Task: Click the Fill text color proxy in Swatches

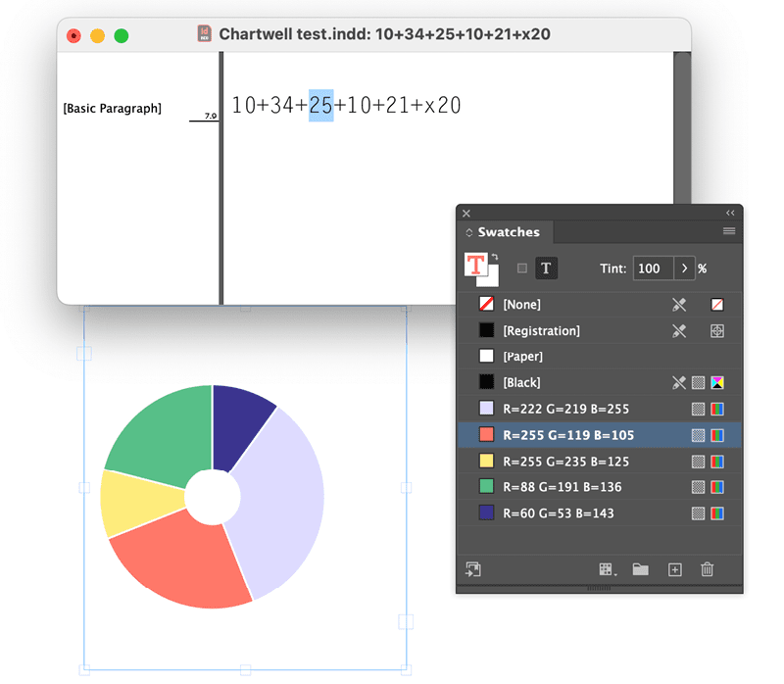Action: tap(475, 264)
